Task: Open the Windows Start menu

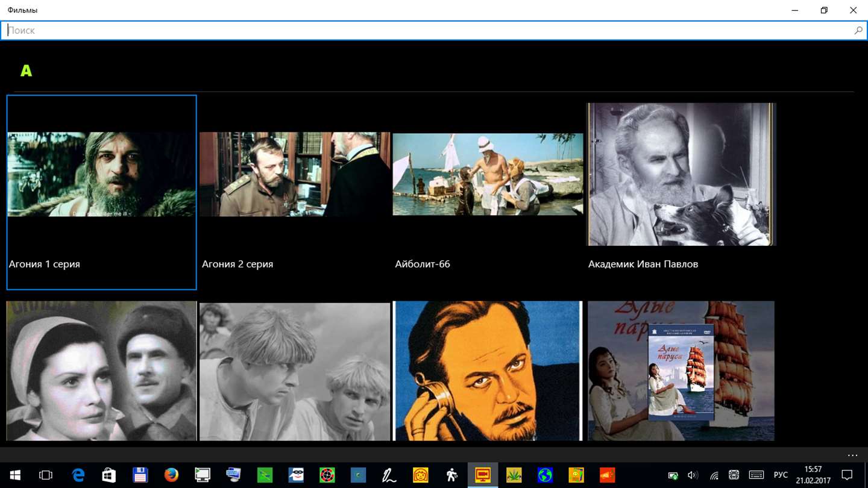Action: click(15, 475)
